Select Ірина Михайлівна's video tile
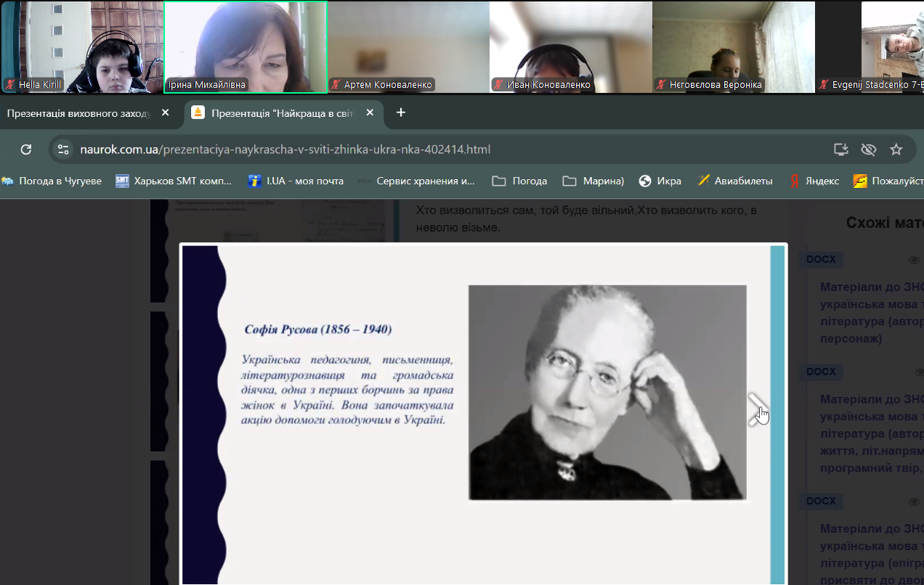This screenshot has height=585, width=924. click(246, 47)
